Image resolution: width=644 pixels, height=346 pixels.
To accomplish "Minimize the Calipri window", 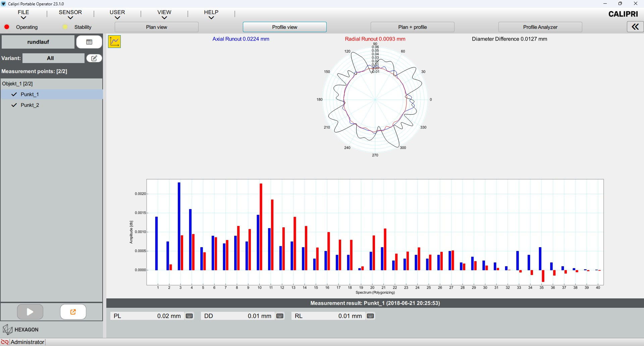I will (605, 4).
